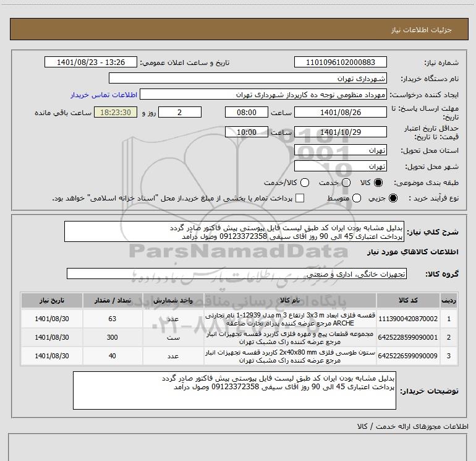Click the announcement date field 1401/08/23 - 13:26
Screen dimensions: 476x461
point(91,62)
